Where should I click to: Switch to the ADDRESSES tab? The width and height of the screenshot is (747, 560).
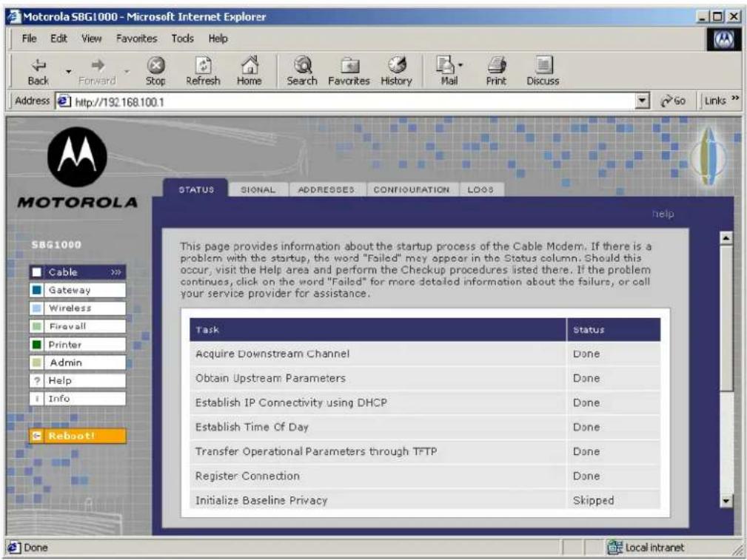coord(326,189)
